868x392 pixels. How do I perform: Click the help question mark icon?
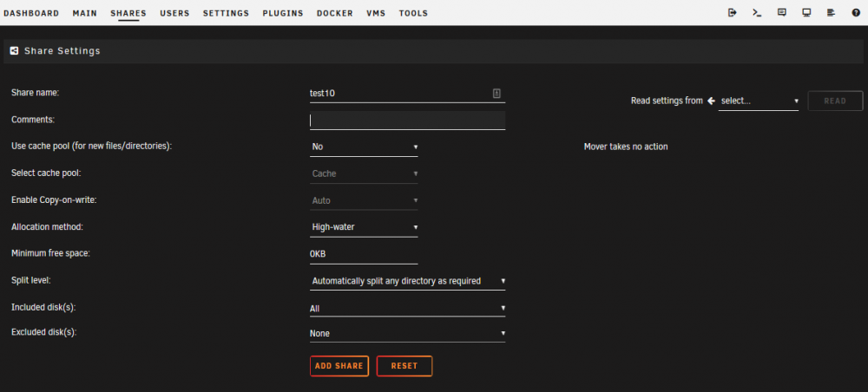pos(856,13)
